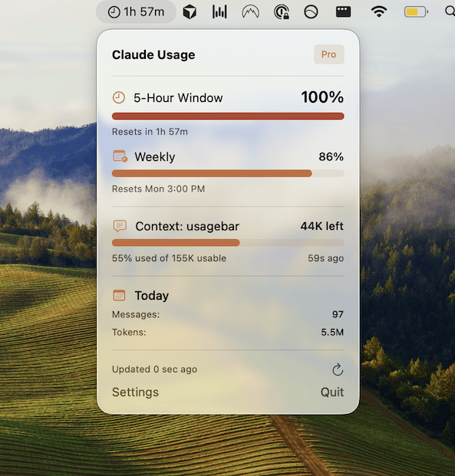Click the Pro plan badge

click(329, 54)
